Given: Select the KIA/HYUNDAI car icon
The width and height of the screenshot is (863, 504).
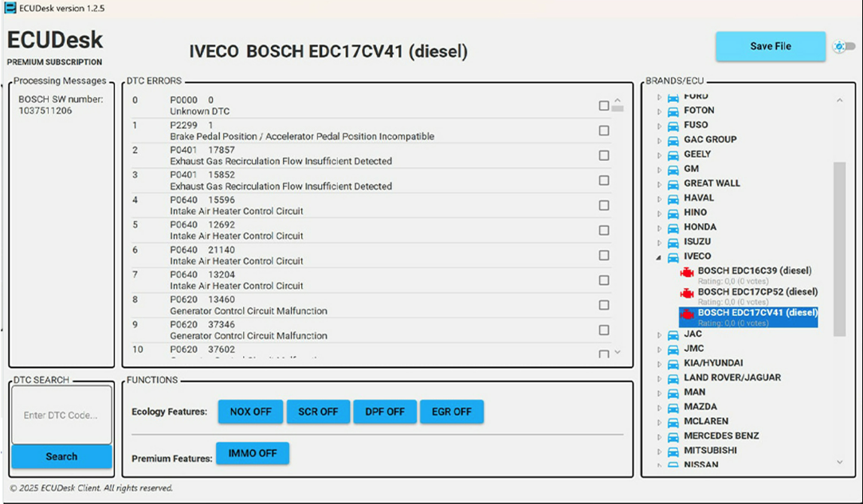Looking at the screenshot, I should tap(673, 364).
